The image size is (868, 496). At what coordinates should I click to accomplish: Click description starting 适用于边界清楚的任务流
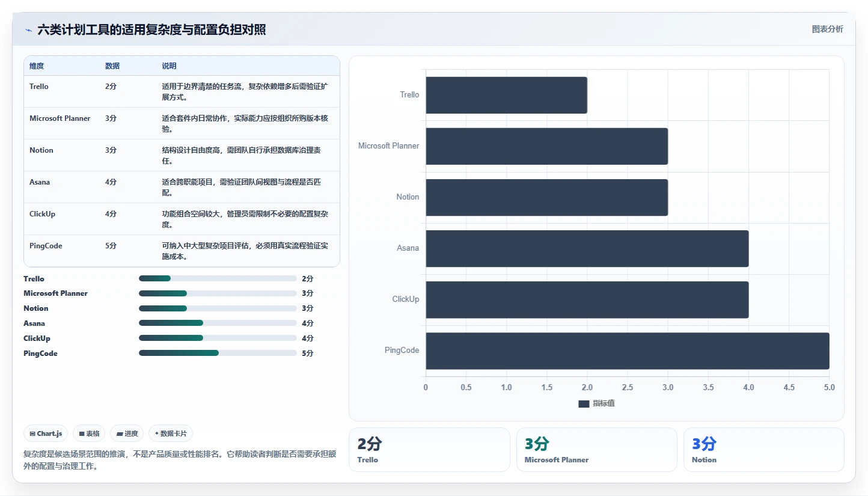click(245, 91)
